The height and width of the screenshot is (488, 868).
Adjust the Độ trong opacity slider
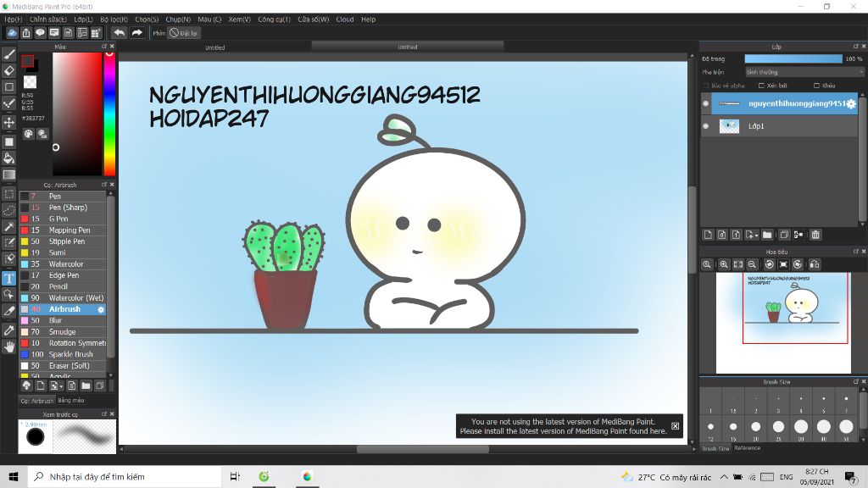(793, 58)
